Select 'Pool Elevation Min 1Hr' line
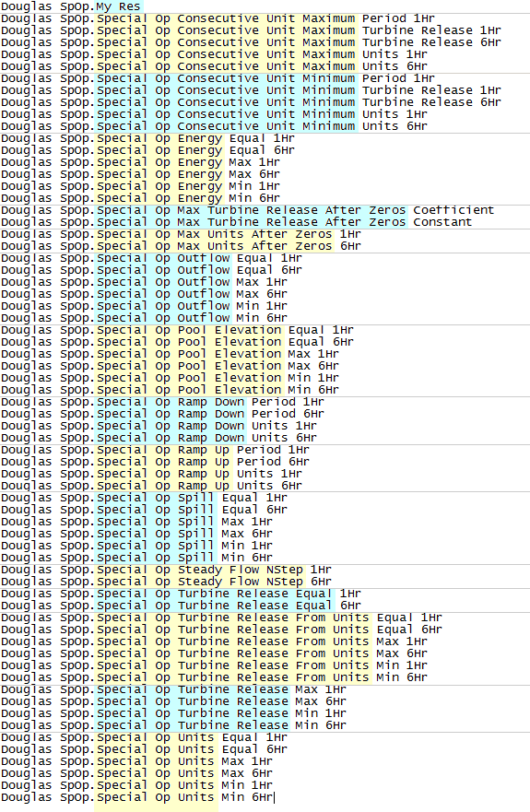This screenshot has height=812, width=530. tap(170, 378)
